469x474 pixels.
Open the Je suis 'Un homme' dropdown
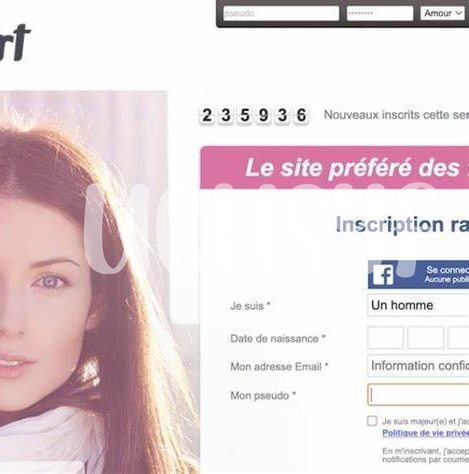point(418,305)
